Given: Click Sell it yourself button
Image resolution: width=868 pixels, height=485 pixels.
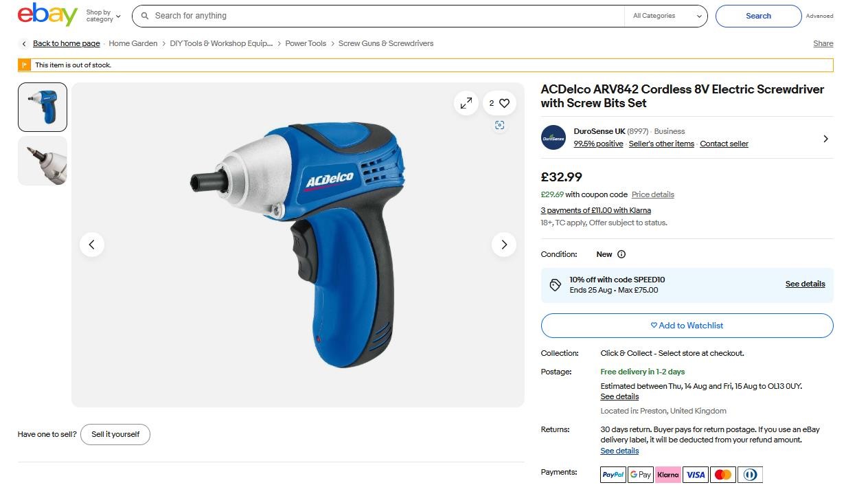Looking at the screenshot, I should [115, 434].
